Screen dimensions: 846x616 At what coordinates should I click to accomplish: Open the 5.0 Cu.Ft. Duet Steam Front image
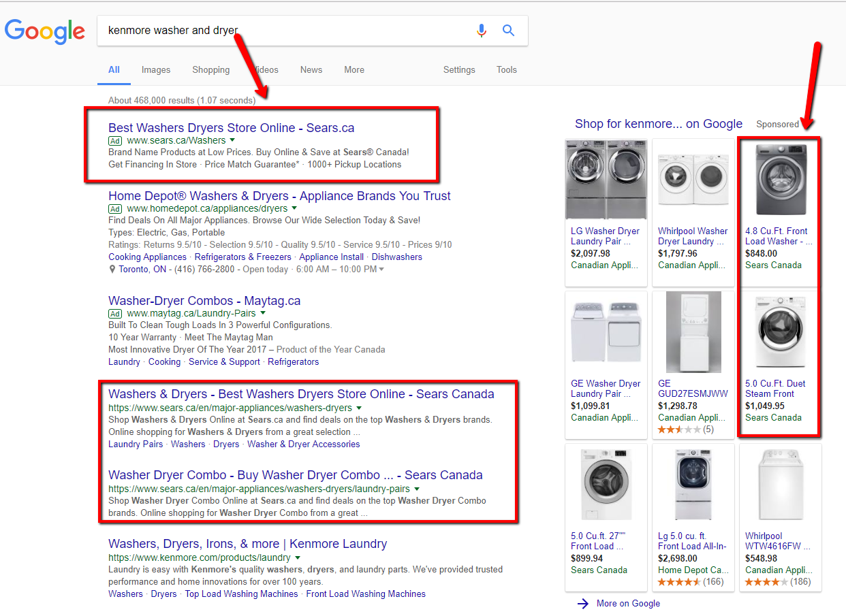click(x=781, y=332)
